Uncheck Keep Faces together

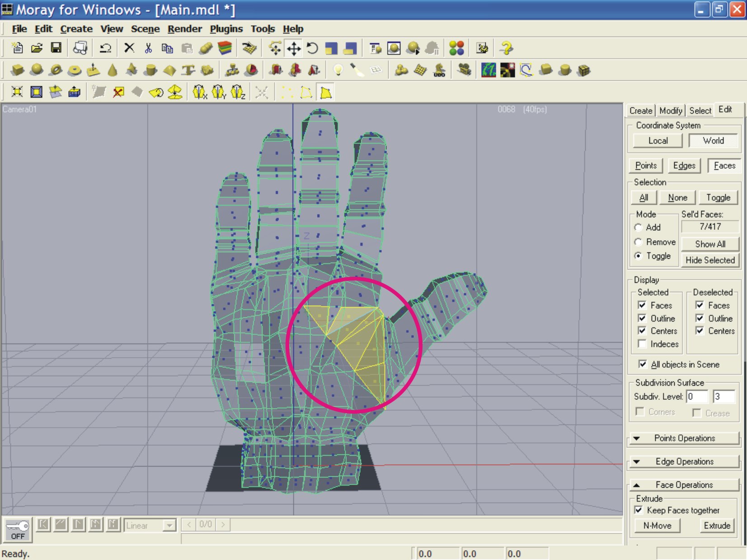click(639, 510)
